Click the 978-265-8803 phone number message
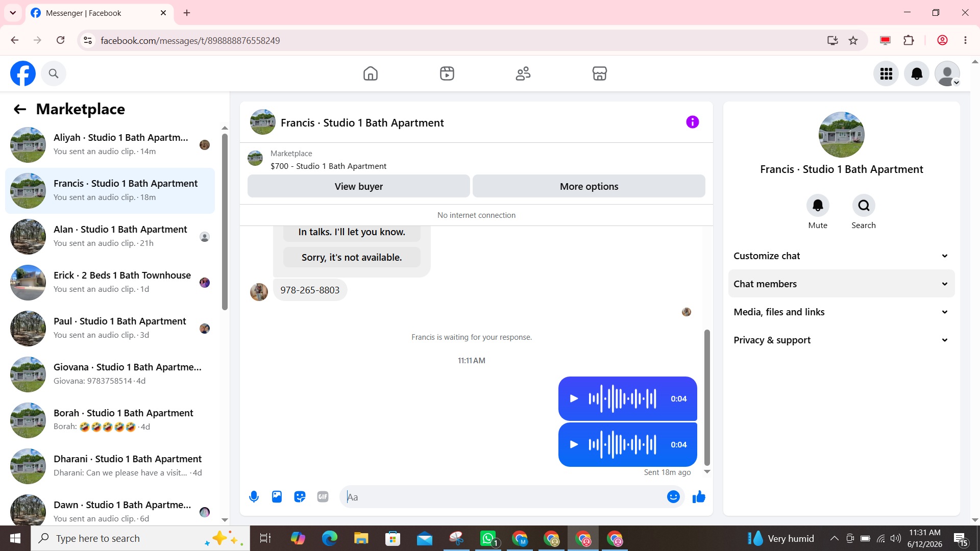 (310, 290)
